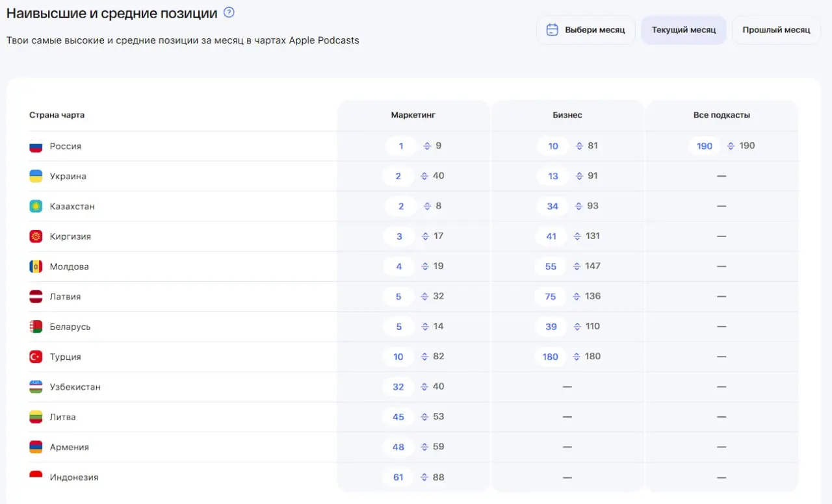Select the Текущий месяц tab

click(x=684, y=30)
